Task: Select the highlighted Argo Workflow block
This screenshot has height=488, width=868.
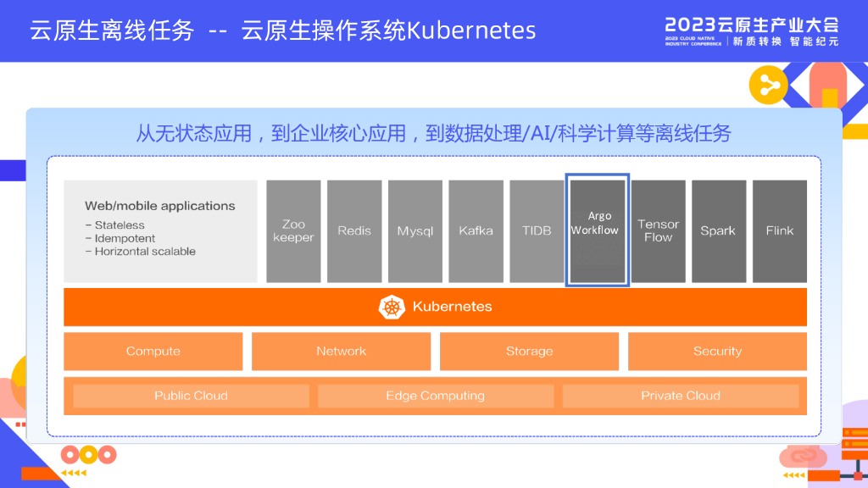Action: click(598, 230)
